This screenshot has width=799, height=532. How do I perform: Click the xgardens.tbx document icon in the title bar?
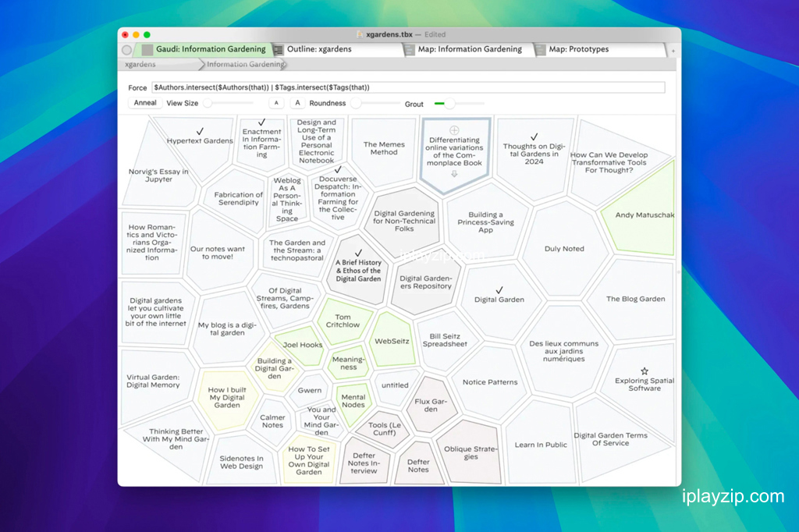[360, 34]
